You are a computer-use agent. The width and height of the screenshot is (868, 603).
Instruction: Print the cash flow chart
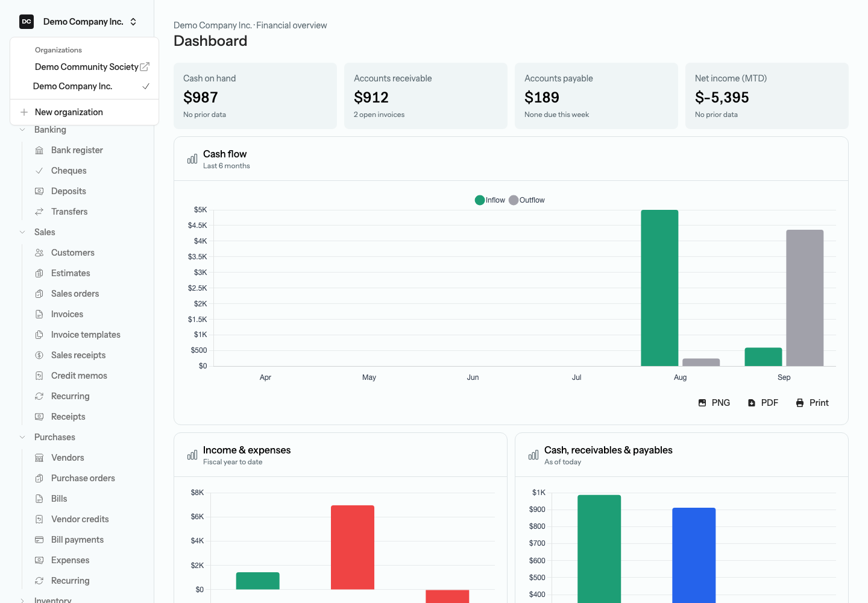point(813,403)
